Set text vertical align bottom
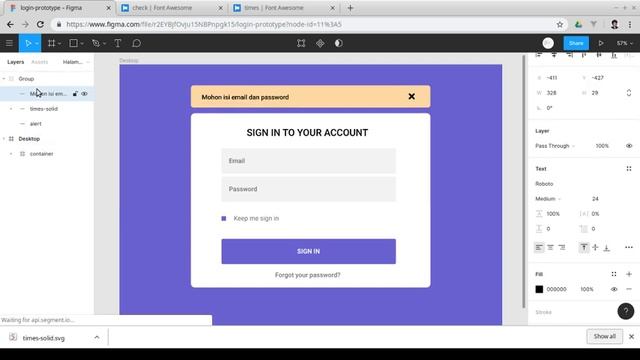Viewport: 640px width, 360px height. click(607, 247)
